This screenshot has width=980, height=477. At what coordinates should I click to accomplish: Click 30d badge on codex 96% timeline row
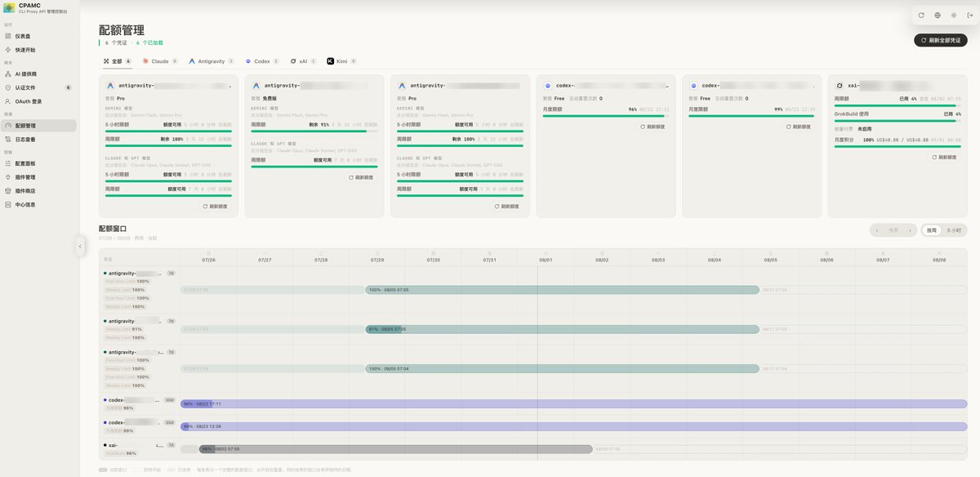tap(170, 400)
